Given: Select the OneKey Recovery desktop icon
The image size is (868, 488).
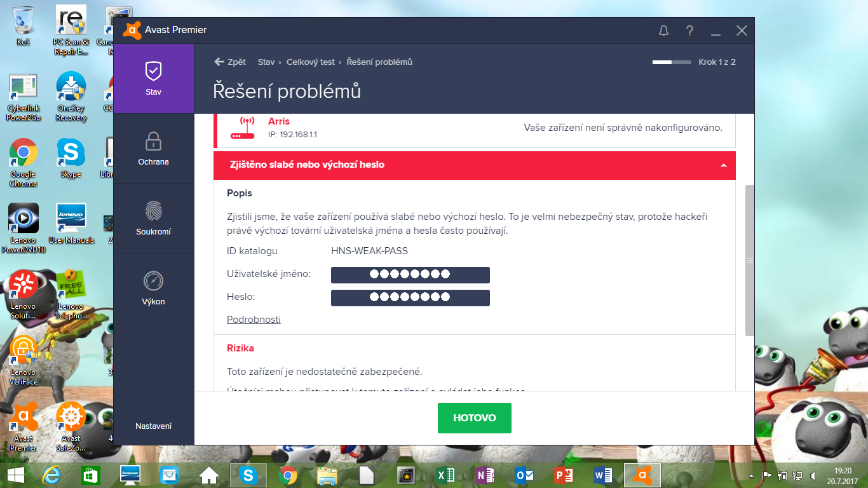Looking at the screenshot, I should point(71,96).
